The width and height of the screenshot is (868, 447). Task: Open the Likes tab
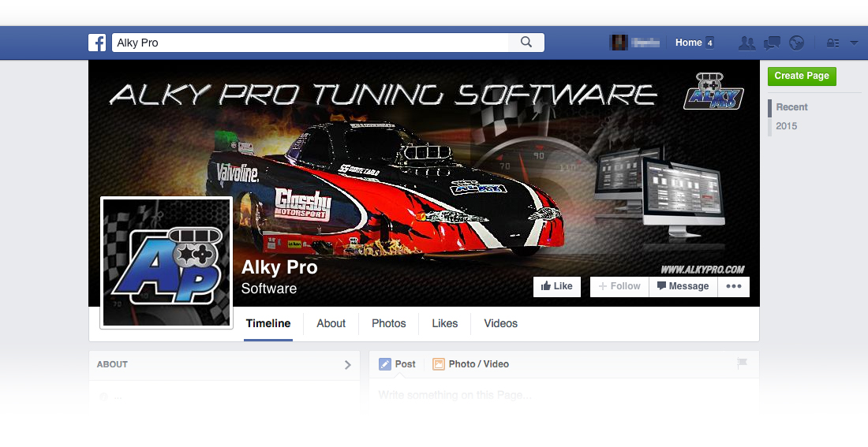pyautogui.click(x=444, y=324)
